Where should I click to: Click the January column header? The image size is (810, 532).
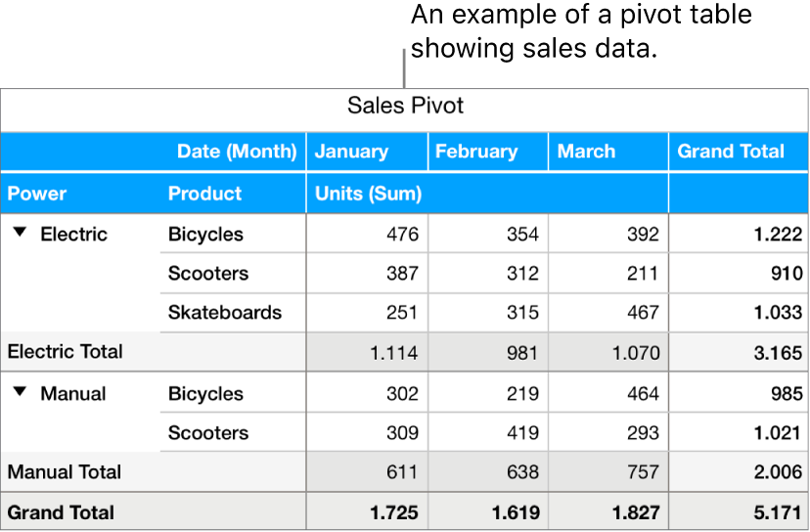[351, 152]
